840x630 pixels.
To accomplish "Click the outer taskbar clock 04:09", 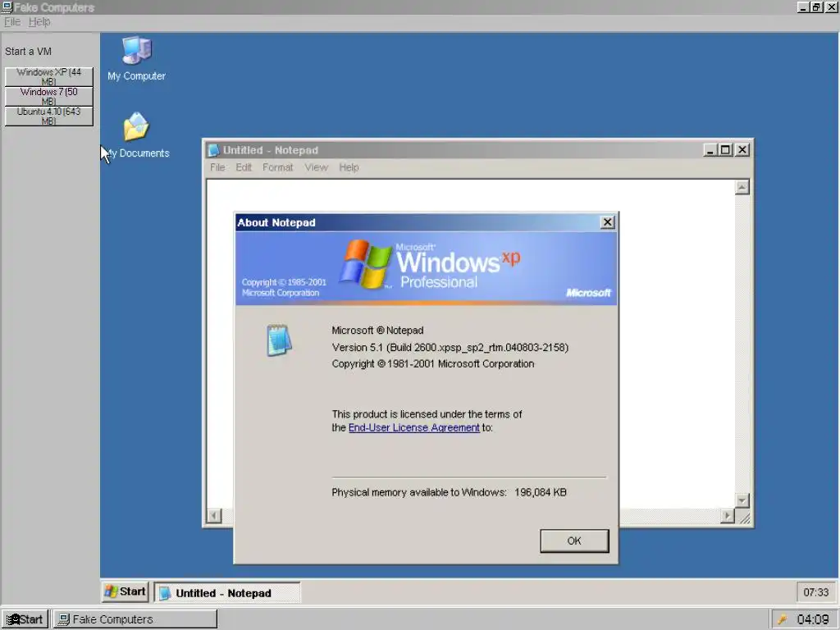I will pos(813,619).
